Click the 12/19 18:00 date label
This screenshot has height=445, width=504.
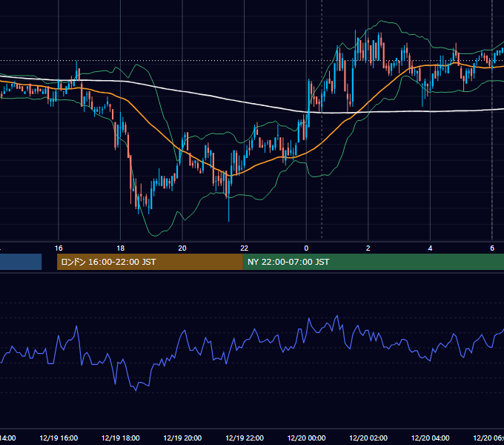pyautogui.click(x=121, y=438)
